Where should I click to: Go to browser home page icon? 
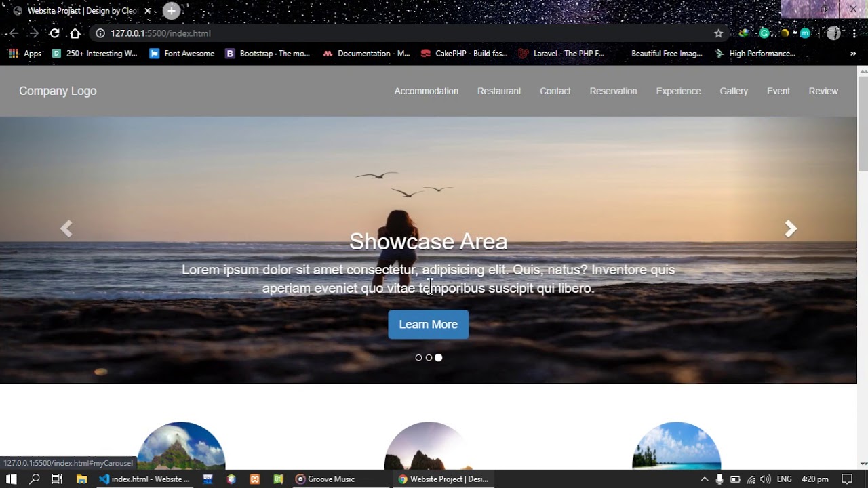tap(75, 33)
